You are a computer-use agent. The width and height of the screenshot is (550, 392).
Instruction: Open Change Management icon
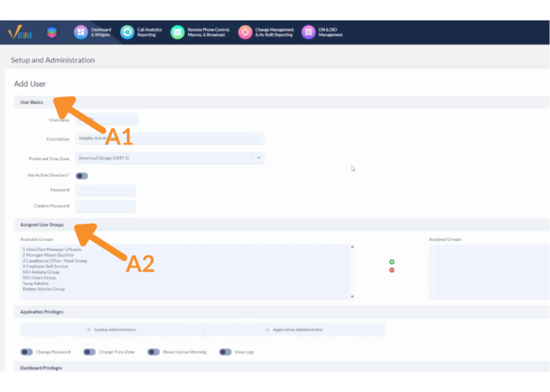(245, 32)
